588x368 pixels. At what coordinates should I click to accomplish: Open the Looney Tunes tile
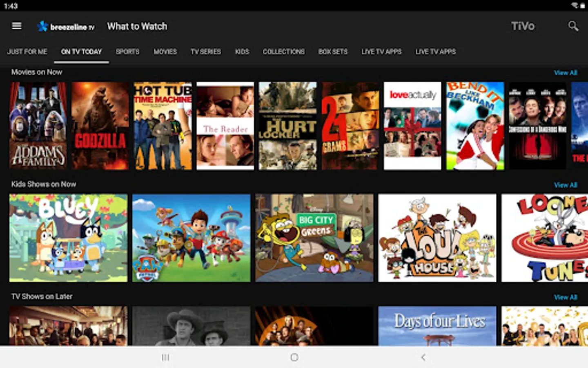[545, 238]
